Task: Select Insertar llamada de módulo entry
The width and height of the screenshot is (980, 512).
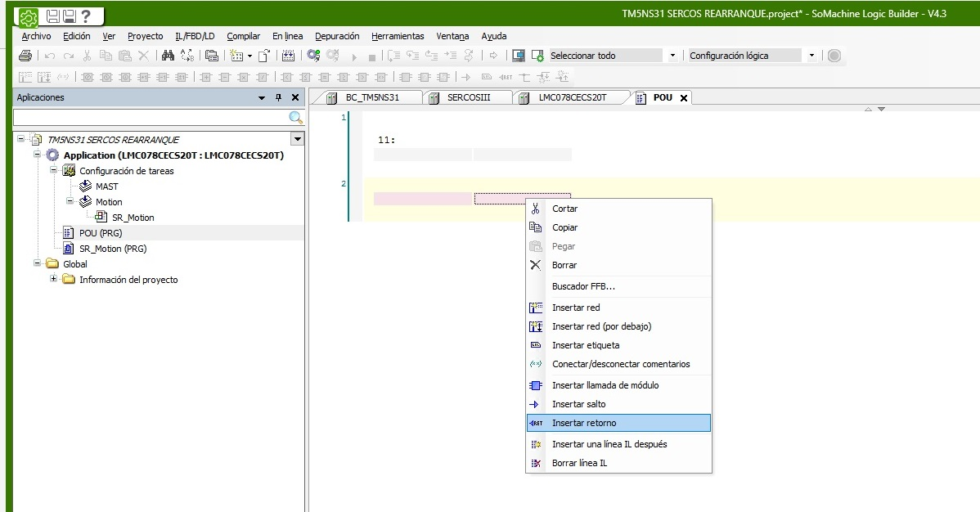Action: pyautogui.click(x=618, y=386)
